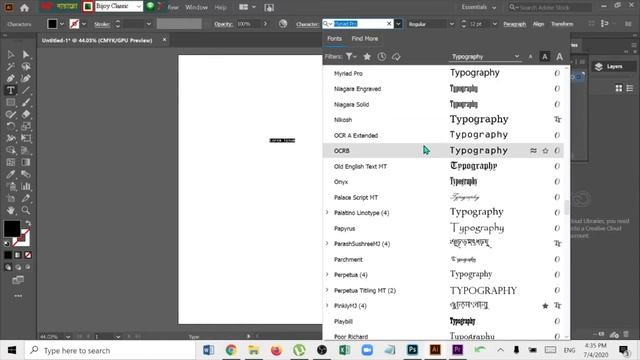The height and width of the screenshot is (360, 640).
Task: Open the Character panel link
Action: coord(307,24)
